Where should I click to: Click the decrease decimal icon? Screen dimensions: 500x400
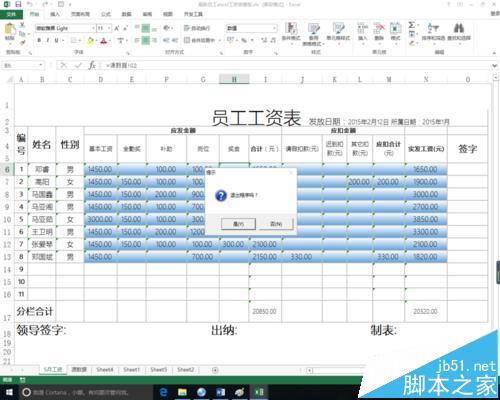coord(273,40)
